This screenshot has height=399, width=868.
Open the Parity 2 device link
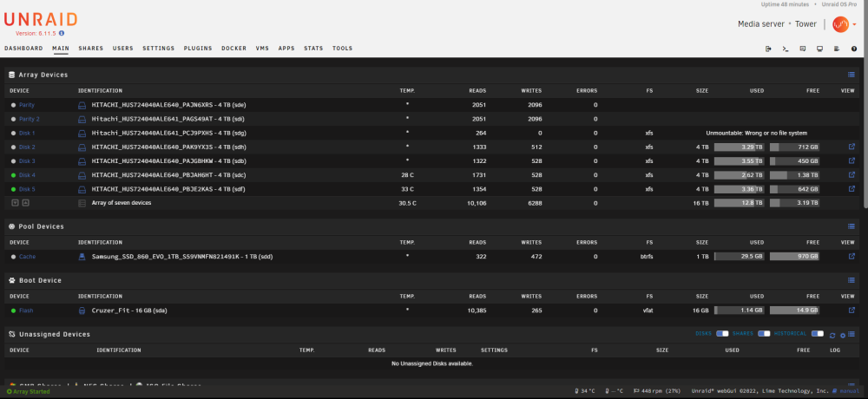[30, 119]
